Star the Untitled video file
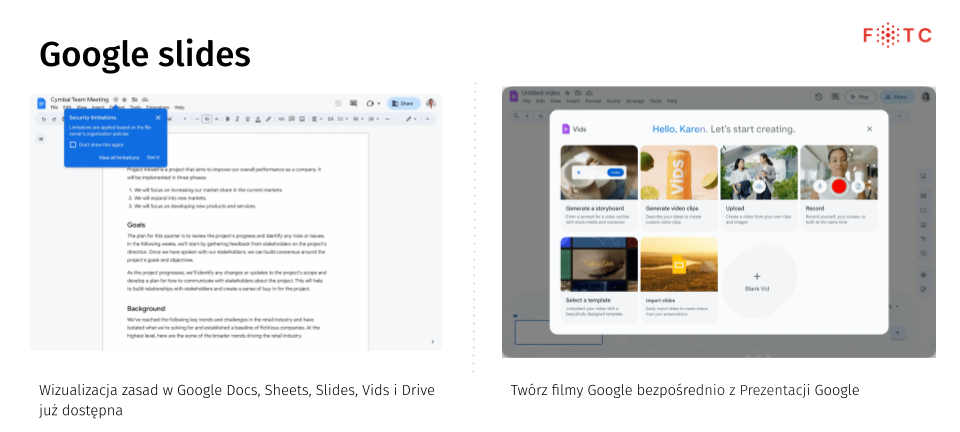 click(567, 93)
